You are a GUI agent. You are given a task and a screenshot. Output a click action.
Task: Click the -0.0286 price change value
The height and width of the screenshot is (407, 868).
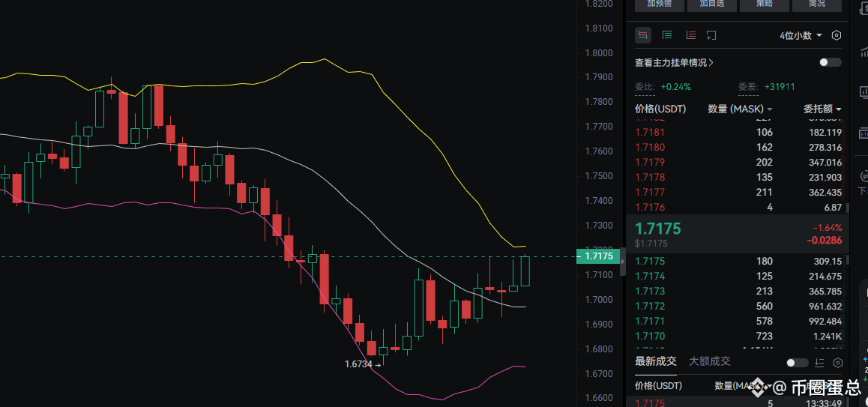click(825, 241)
